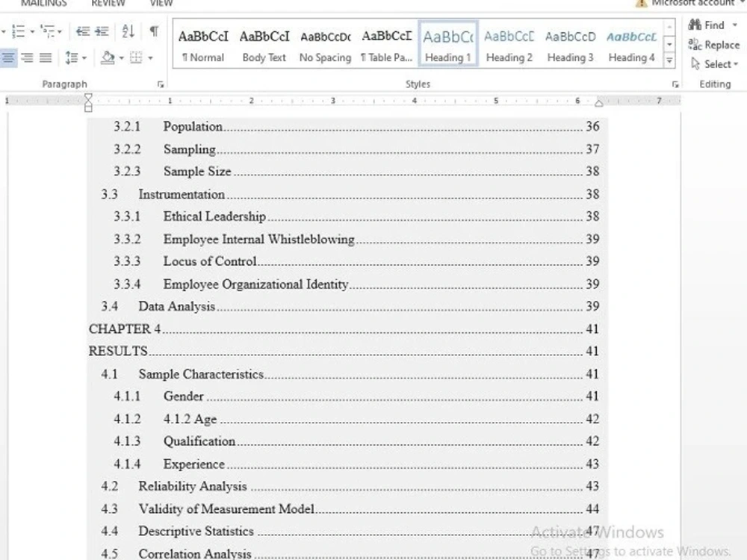Open the Paragraph settings dialog launcher

(x=161, y=84)
